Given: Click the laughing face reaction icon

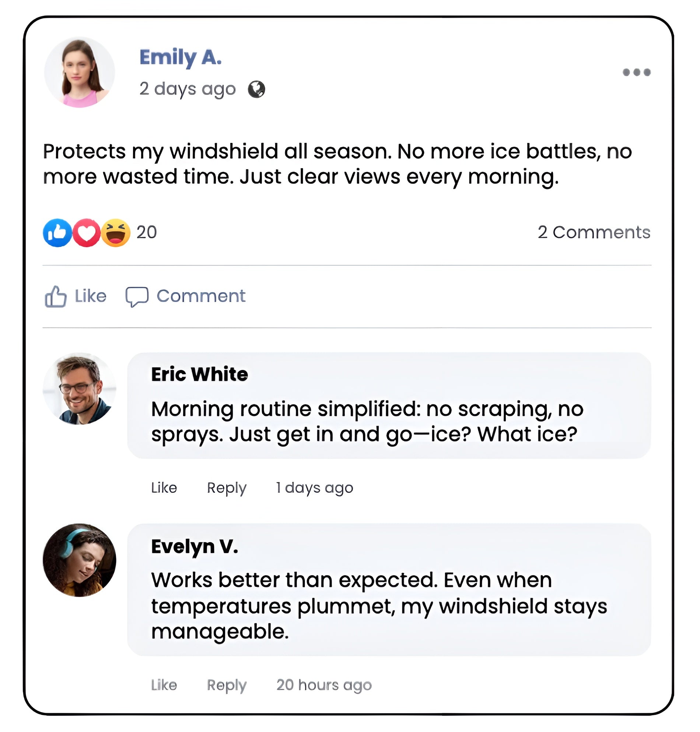Looking at the screenshot, I should point(116,233).
